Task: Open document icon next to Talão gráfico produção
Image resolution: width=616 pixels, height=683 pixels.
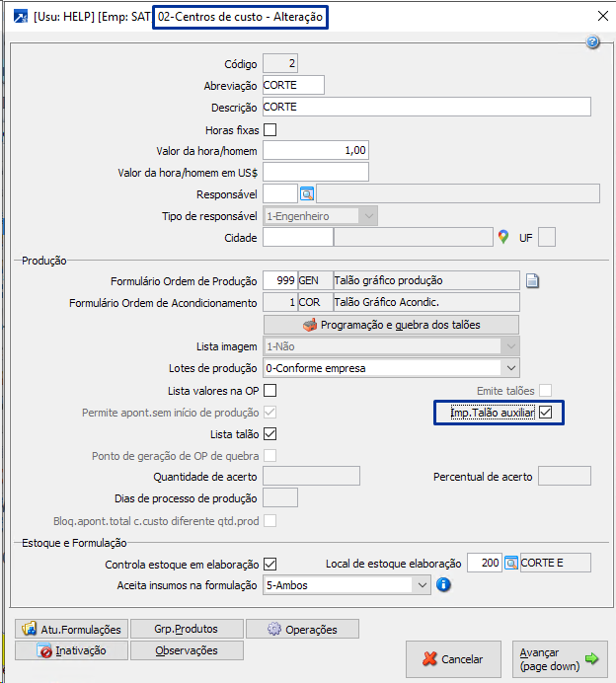Action: 532,281
